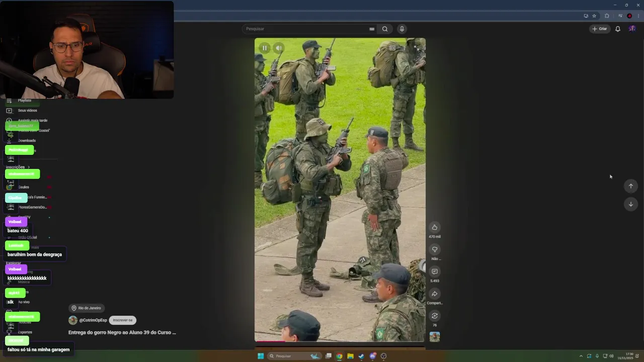Click chat message 'barulhim bom da desgraça'
The width and height of the screenshot is (644, 362).
pos(35,254)
